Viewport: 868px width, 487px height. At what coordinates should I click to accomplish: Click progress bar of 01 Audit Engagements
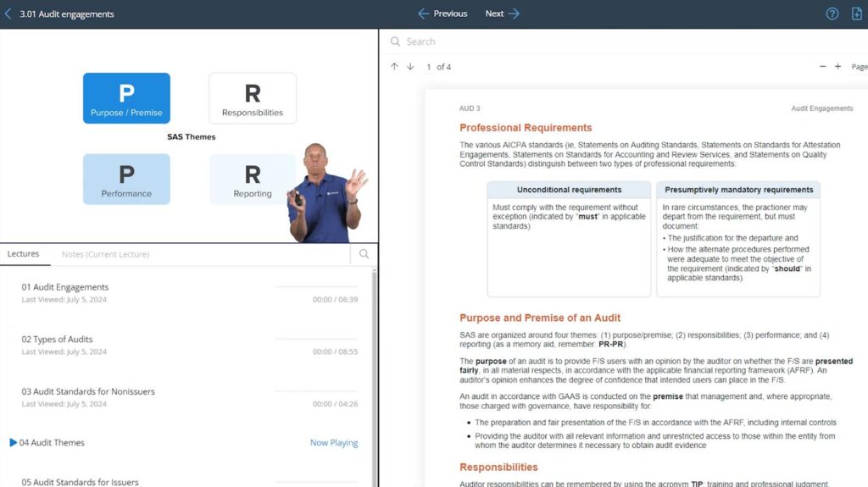click(317, 286)
